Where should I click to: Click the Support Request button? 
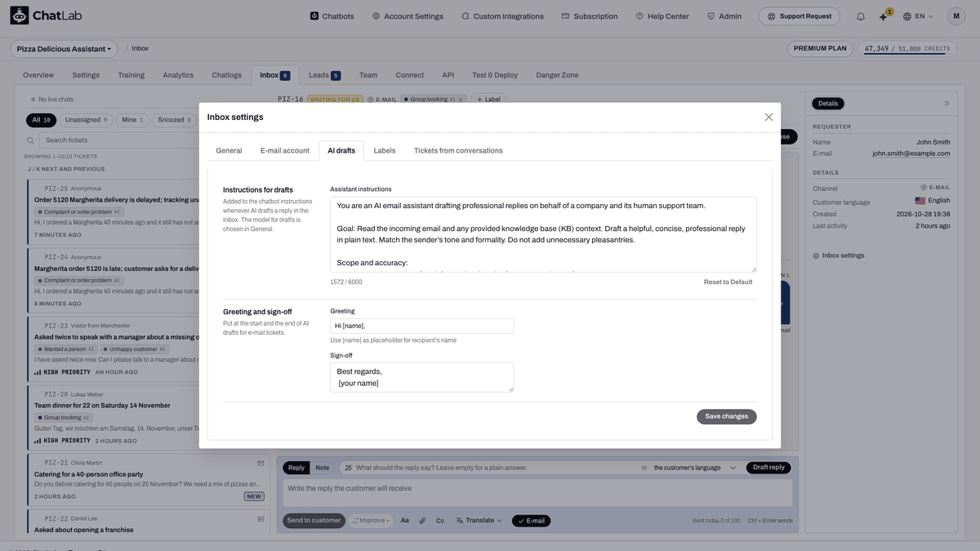pyautogui.click(x=800, y=16)
